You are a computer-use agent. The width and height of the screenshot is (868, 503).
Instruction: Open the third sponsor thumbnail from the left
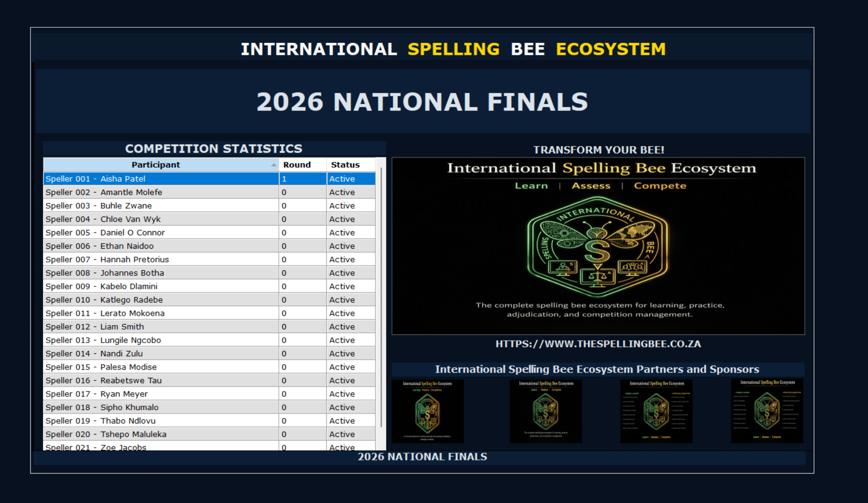(656, 411)
